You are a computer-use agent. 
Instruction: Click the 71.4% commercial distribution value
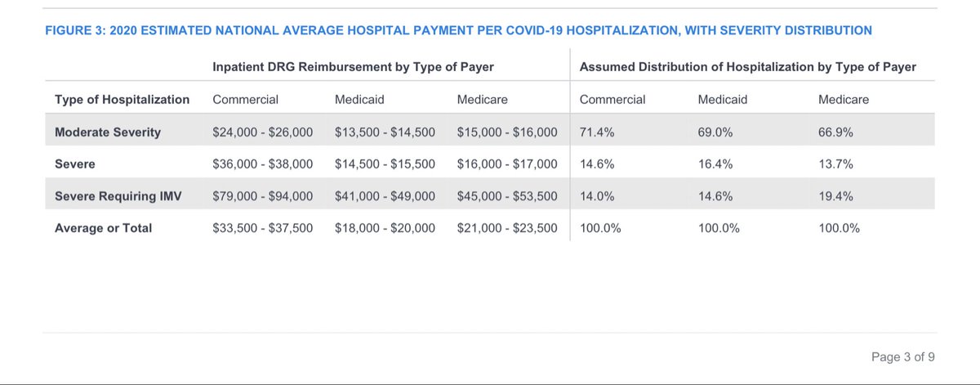click(x=597, y=132)
